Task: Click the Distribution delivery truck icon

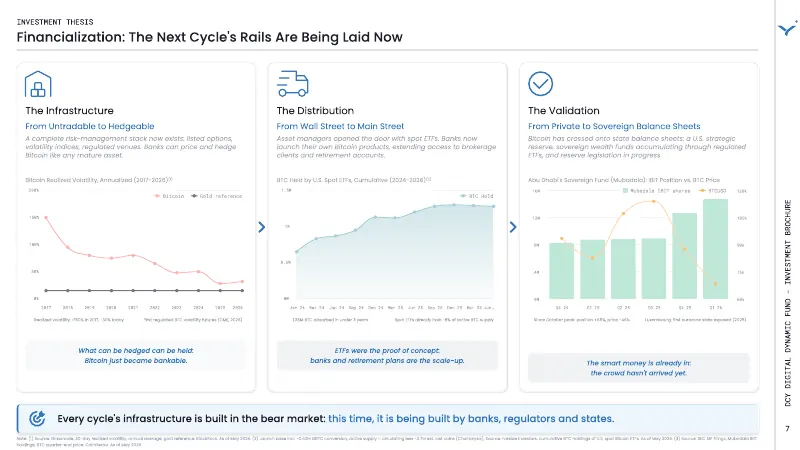Action: [x=293, y=84]
